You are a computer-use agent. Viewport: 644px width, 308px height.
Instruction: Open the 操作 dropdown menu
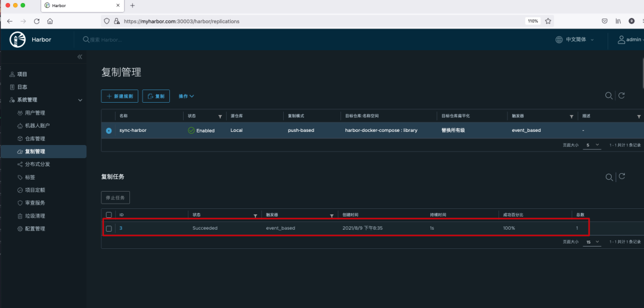coord(186,96)
